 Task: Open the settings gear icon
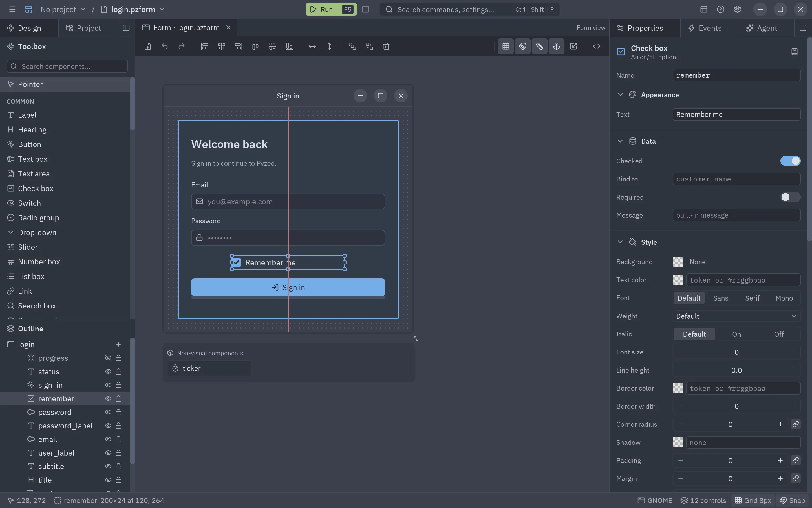[737, 9]
